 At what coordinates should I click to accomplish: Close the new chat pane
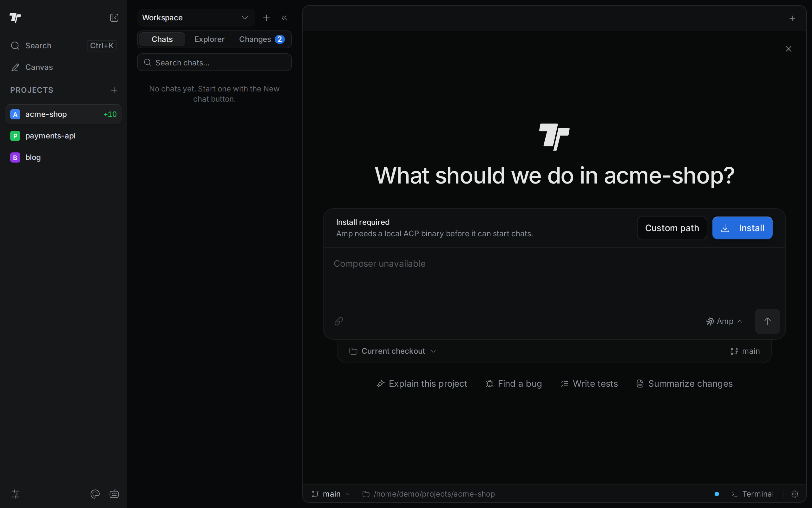coord(789,49)
